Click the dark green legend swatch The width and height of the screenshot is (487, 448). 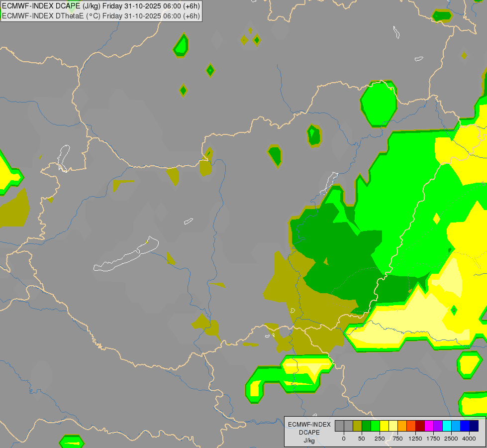click(367, 426)
